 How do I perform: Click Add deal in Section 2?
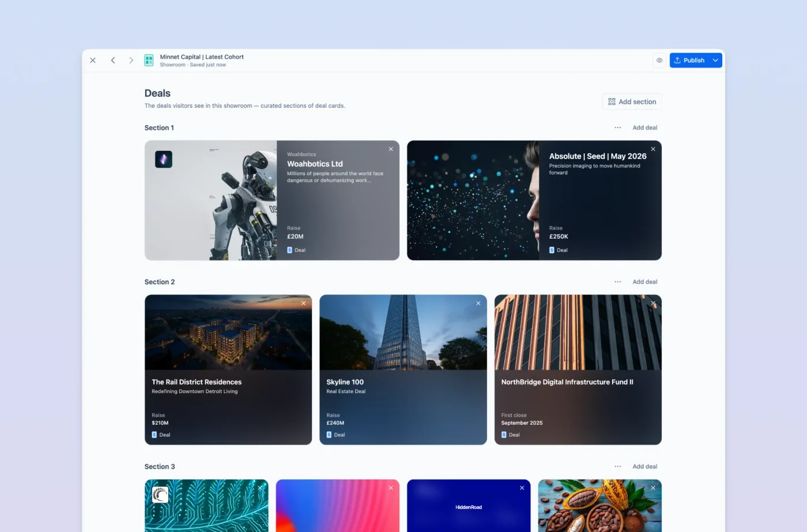pyautogui.click(x=645, y=282)
